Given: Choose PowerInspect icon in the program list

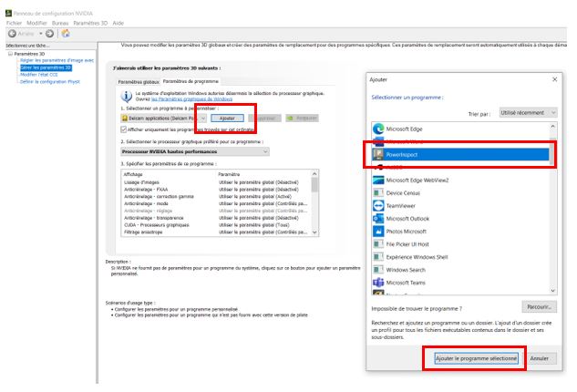Looking at the screenshot, I should pos(379,155).
